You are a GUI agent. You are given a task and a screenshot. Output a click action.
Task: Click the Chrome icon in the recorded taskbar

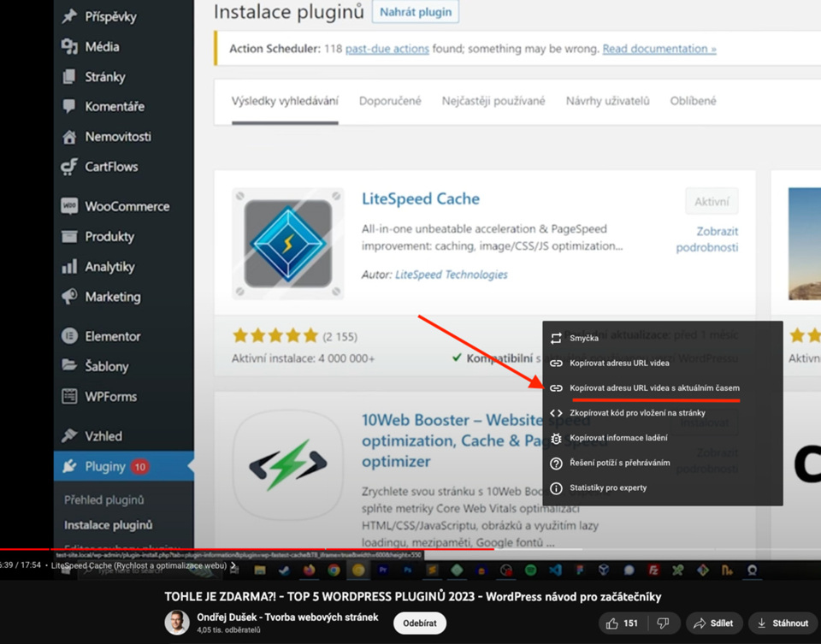(x=334, y=570)
